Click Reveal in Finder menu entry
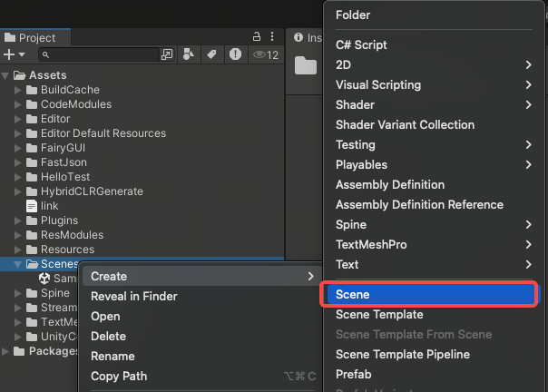Image resolution: width=548 pixels, height=392 pixels. click(x=133, y=296)
